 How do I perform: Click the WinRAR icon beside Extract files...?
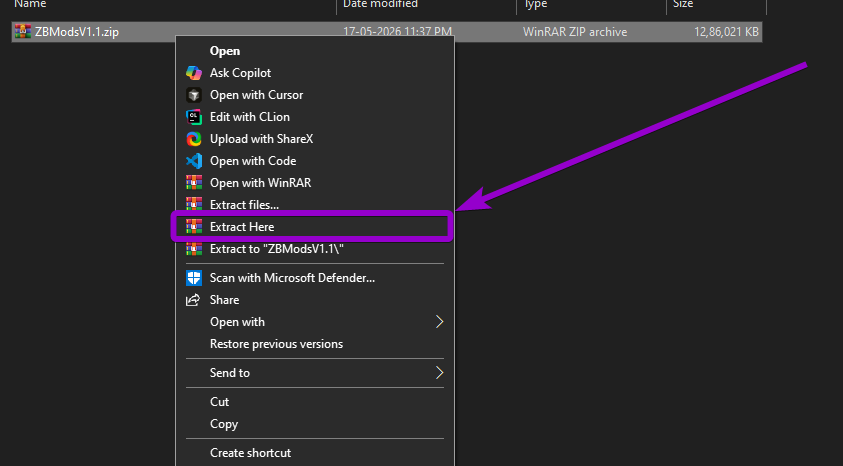[x=194, y=205]
